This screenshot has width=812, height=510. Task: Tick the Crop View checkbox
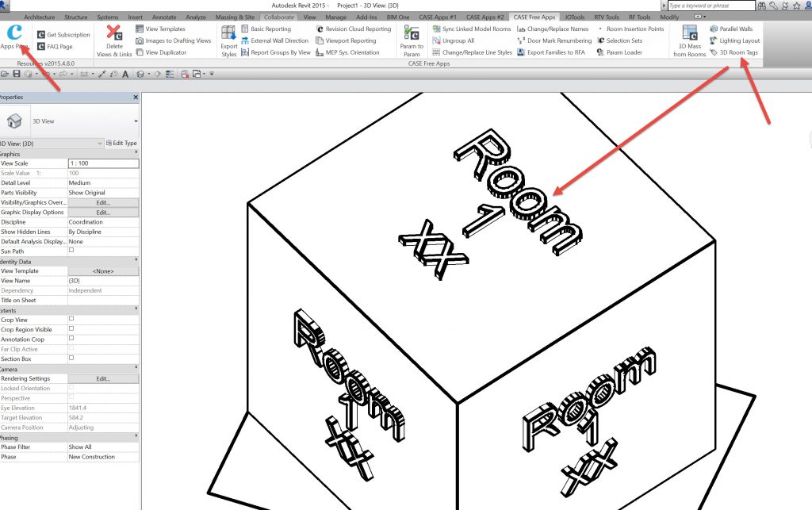click(x=71, y=320)
